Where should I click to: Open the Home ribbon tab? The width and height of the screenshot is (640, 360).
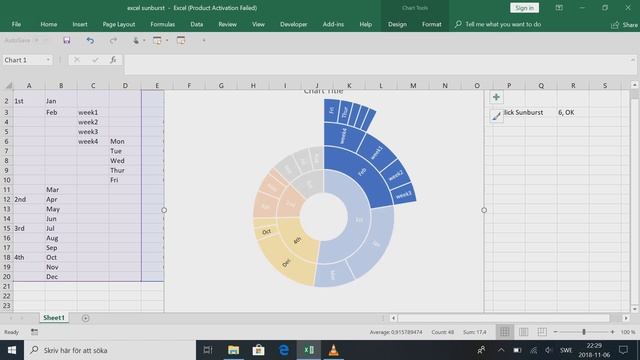click(x=49, y=24)
